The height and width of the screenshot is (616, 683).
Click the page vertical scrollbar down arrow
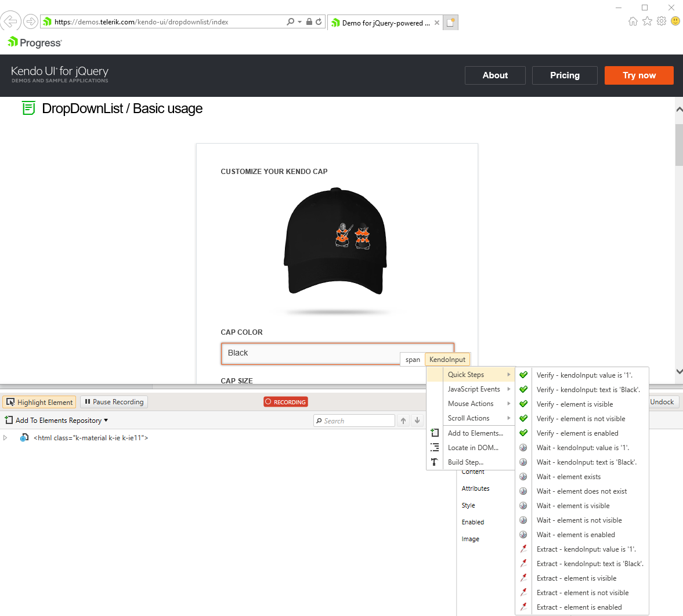point(679,371)
